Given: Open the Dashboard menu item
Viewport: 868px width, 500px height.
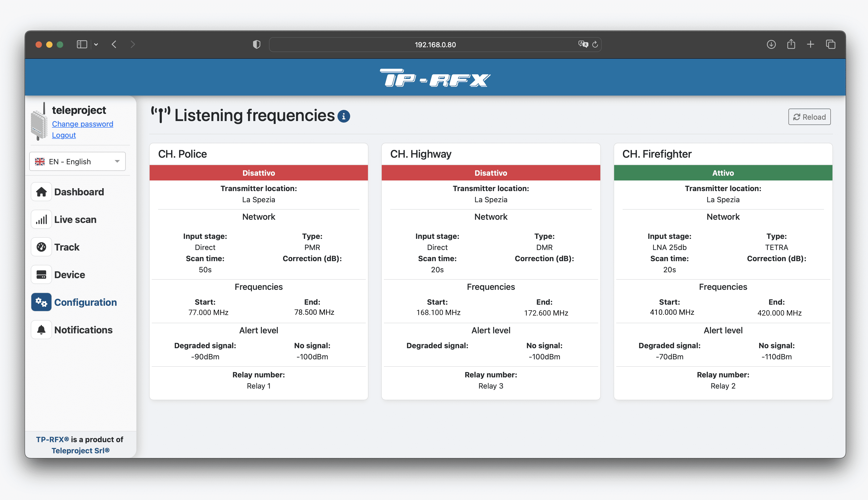Looking at the screenshot, I should tap(79, 192).
